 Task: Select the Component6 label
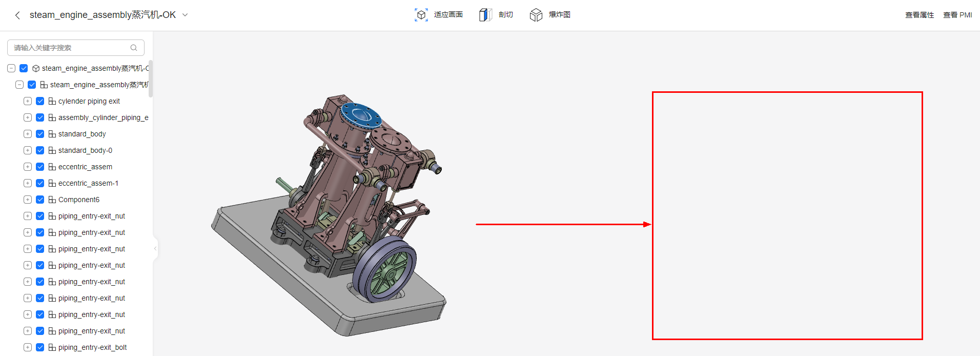(x=79, y=200)
